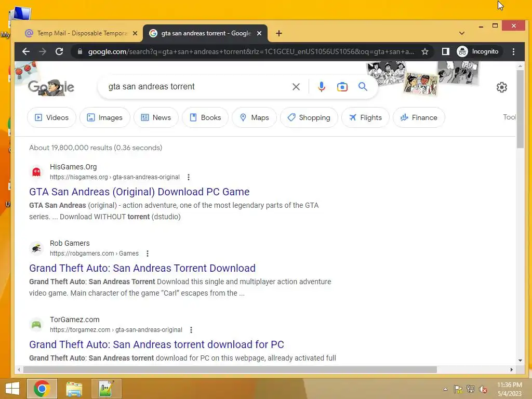Click the scroll right arrow

512,369
